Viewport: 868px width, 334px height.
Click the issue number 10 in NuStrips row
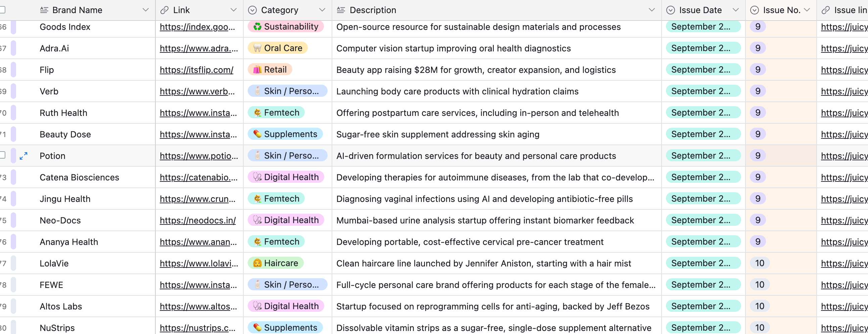click(760, 328)
